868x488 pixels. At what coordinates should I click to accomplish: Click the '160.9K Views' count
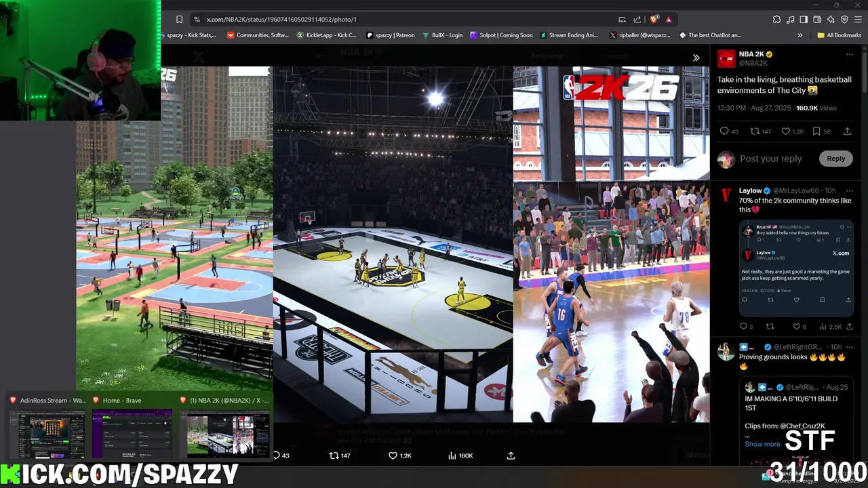pos(816,108)
